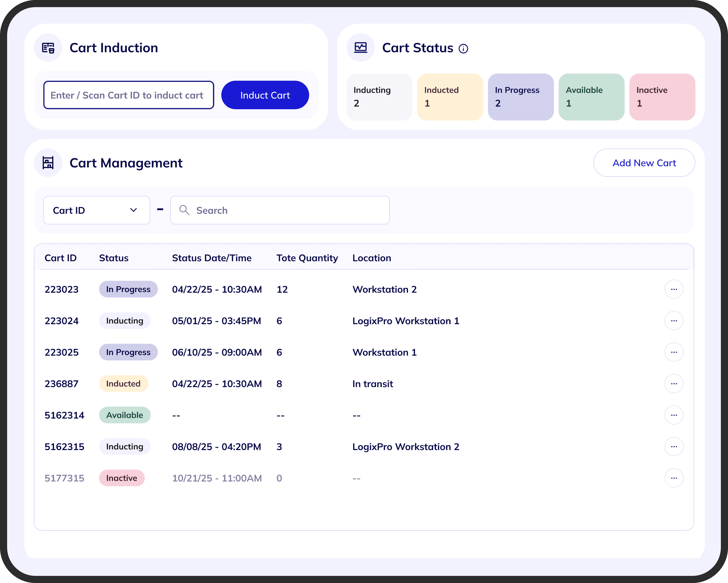Sort by Status Date/Time column header
The width and height of the screenshot is (728, 583).
(212, 258)
